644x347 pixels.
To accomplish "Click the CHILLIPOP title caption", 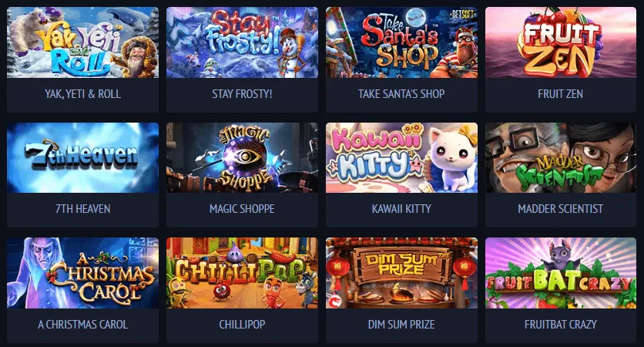I will [242, 325].
